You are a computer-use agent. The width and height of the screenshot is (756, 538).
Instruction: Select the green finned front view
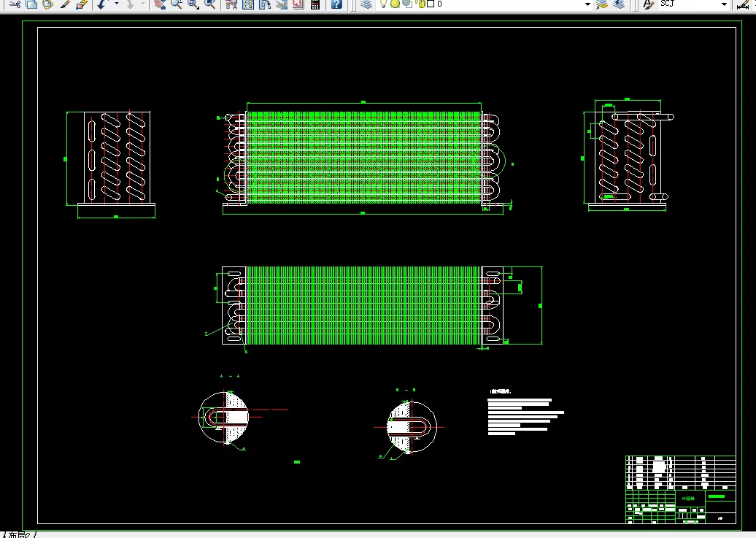(364, 158)
